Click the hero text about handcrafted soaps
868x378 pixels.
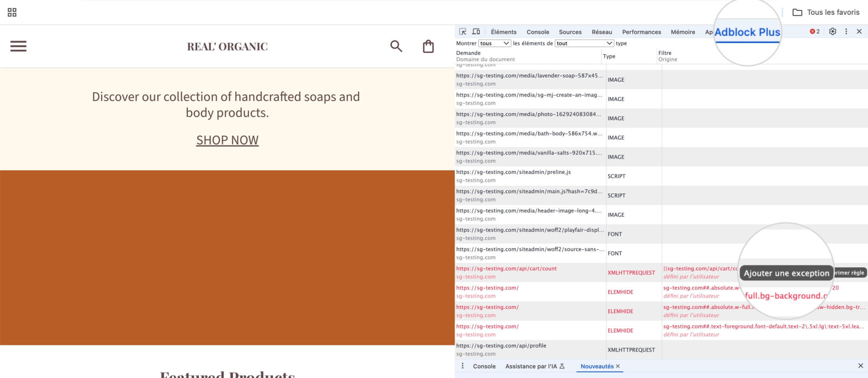pyautogui.click(x=226, y=104)
